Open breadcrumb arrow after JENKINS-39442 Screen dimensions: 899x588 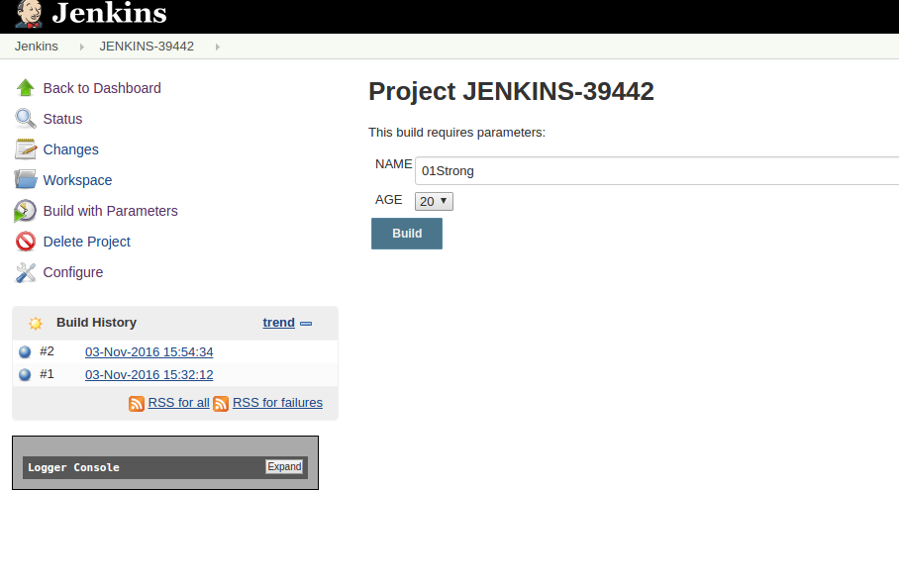[217, 47]
